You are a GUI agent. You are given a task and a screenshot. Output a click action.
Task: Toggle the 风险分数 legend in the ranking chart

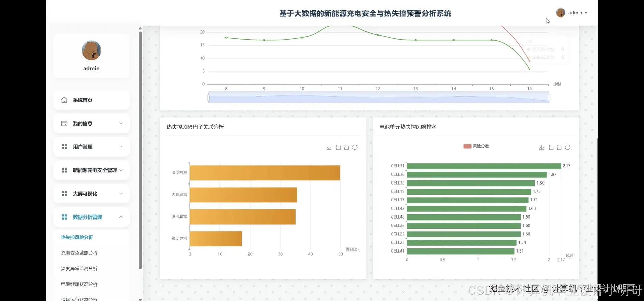coord(476,146)
